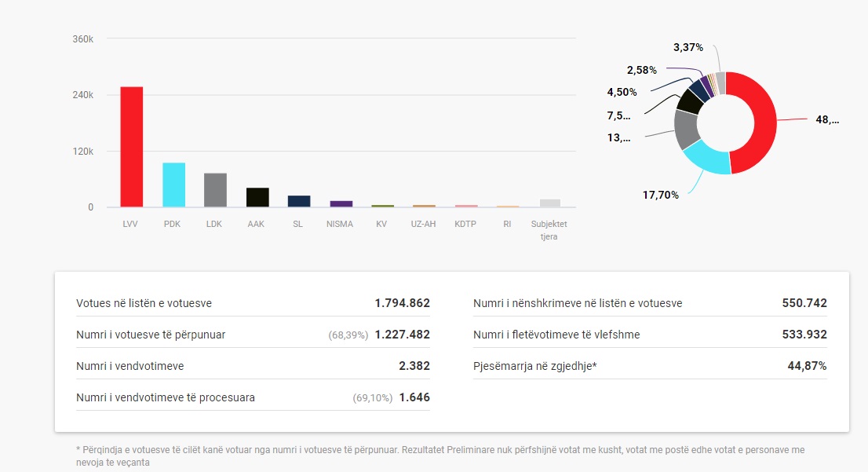
Task: Click the red LVV bar in chart
Action: (131, 147)
